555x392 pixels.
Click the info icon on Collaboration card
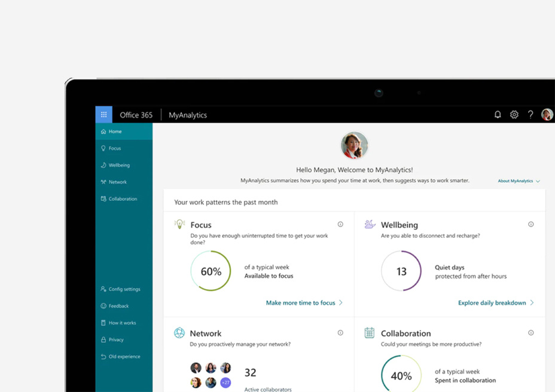pos(530,333)
